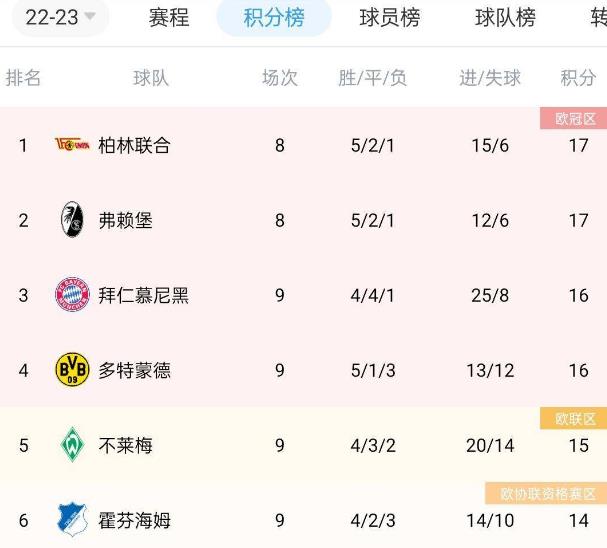Click the Freiburg club crest
Image resolution: width=607 pixels, height=548 pixels.
point(72,219)
